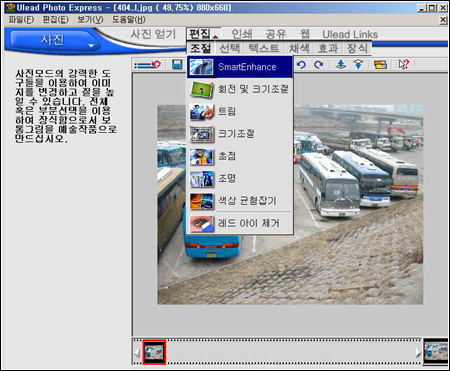
Task: Click the 편집 top-level tab
Action: tap(203, 34)
